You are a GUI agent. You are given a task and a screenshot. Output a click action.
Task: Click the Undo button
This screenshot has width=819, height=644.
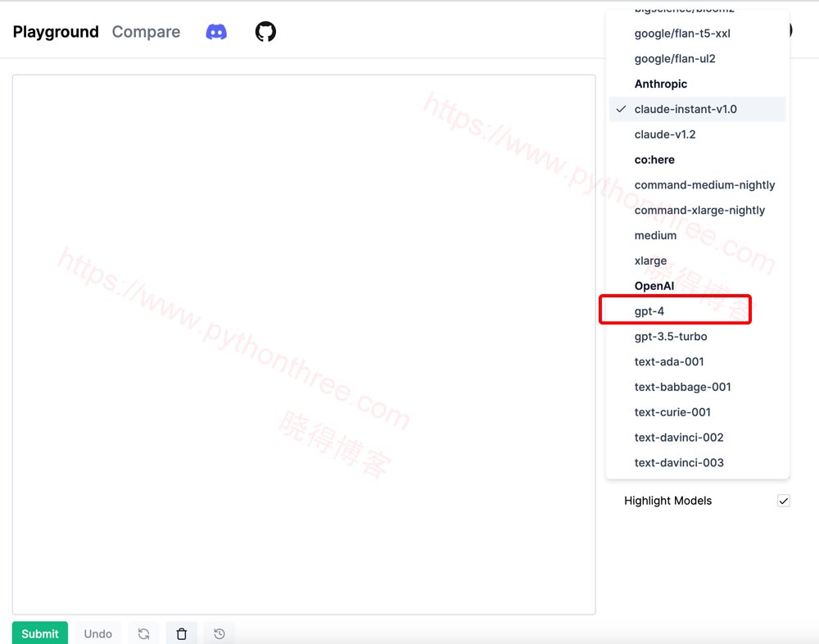[x=98, y=633]
